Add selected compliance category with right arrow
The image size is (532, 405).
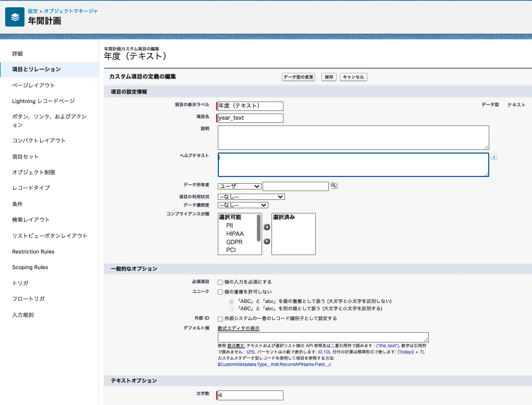267,227
